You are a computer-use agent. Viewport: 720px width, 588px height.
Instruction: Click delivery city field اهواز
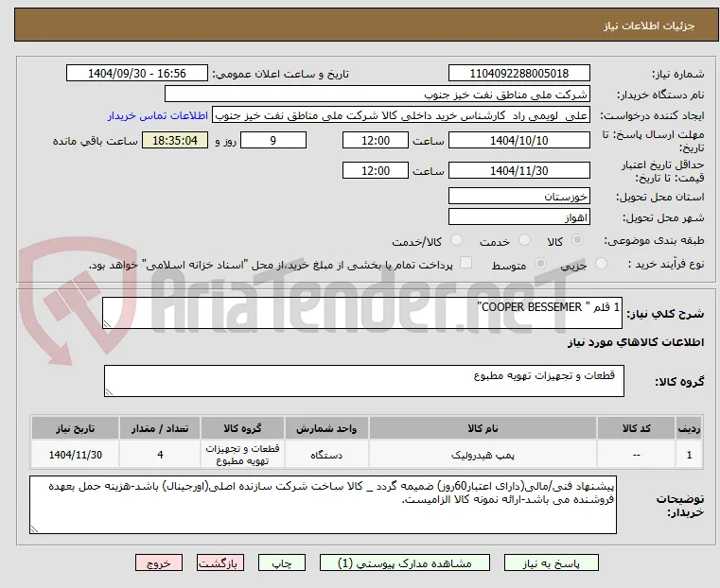point(518,216)
